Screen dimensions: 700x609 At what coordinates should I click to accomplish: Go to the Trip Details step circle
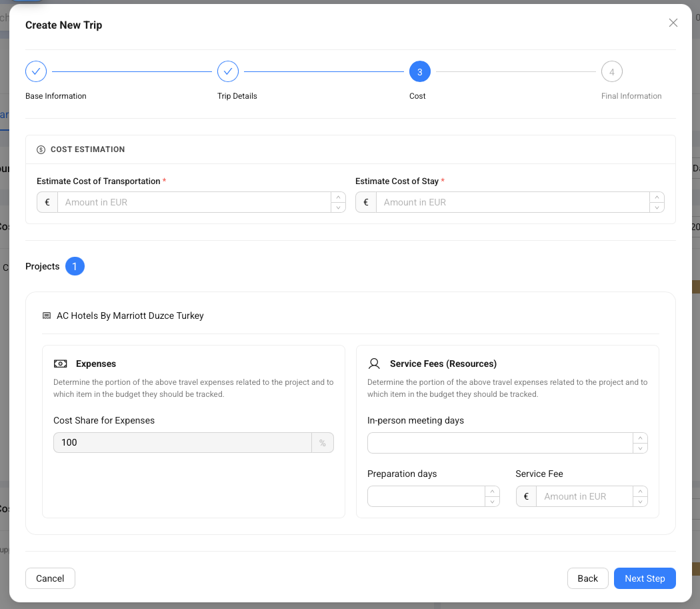(x=228, y=71)
